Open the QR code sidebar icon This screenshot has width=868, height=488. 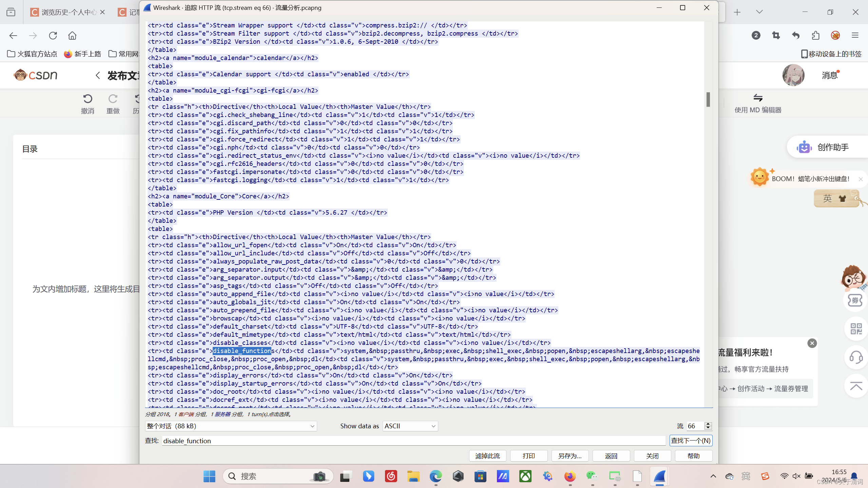(x=856, y=329)
